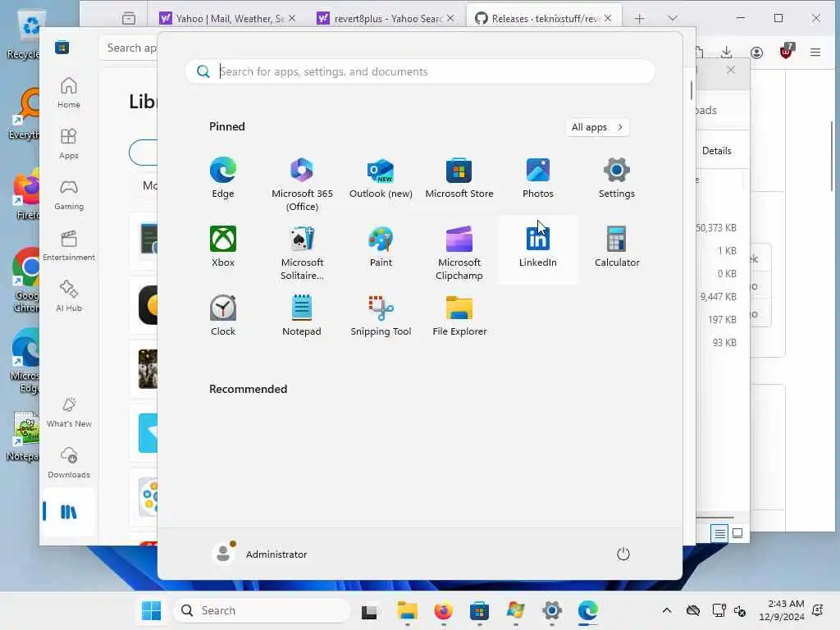Click the Start menu power button

click(x=623, y=554)
